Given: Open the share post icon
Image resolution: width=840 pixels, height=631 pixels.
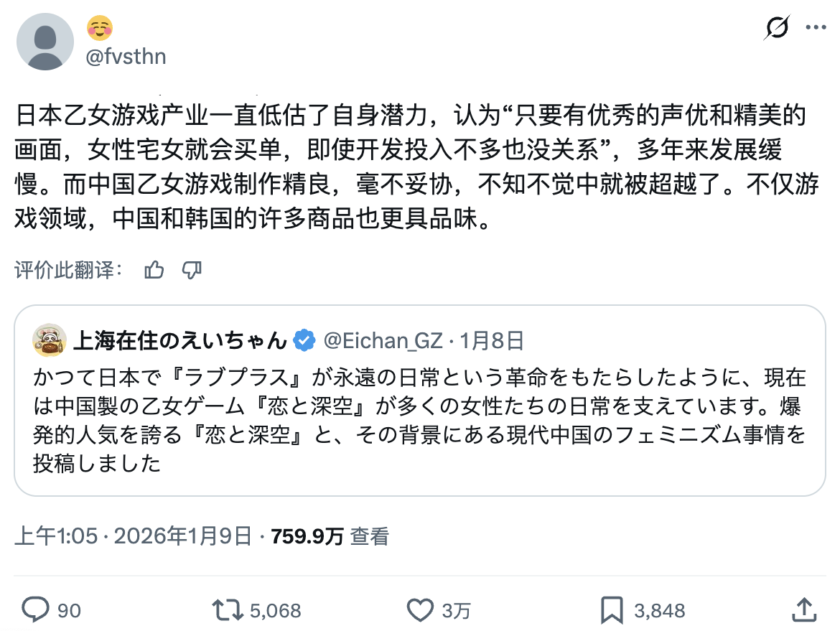Looking at the screenshot, I should coord(806,610).
